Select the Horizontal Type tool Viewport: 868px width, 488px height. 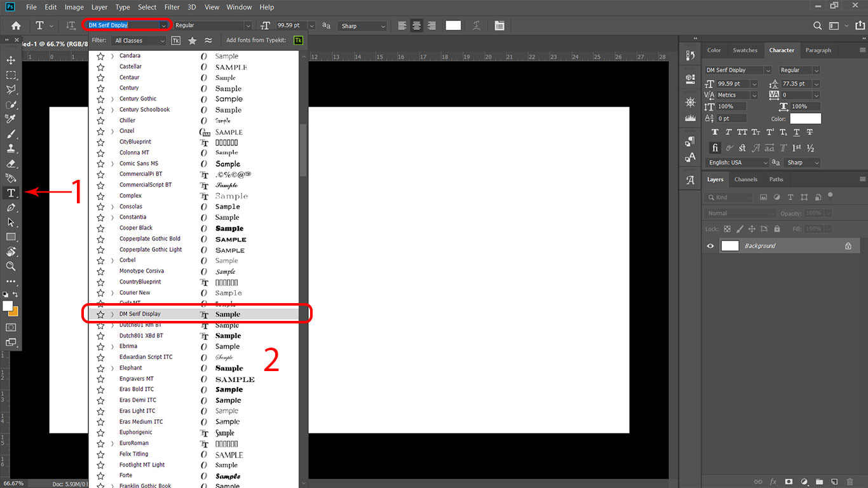pyautogui.click(x=11, y=193)
